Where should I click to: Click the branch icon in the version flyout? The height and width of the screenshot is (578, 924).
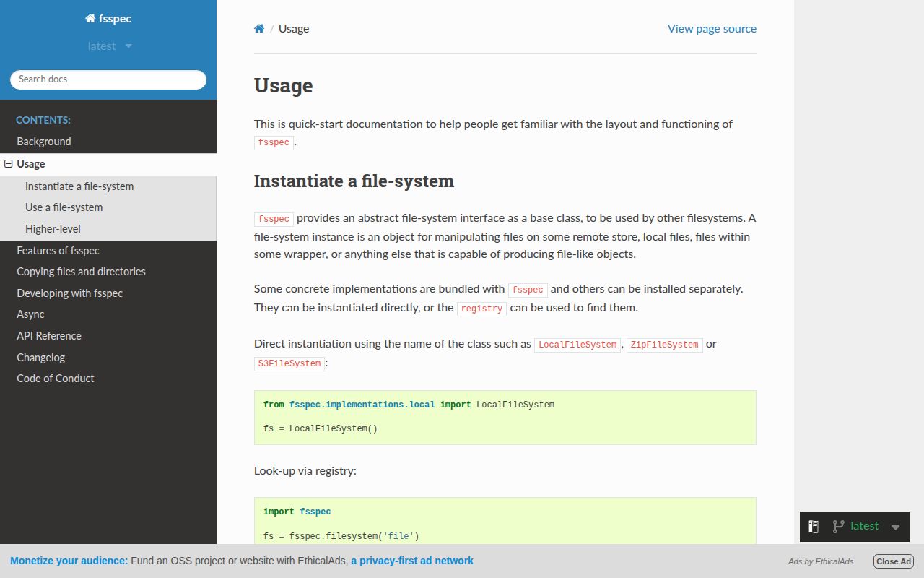838,527
